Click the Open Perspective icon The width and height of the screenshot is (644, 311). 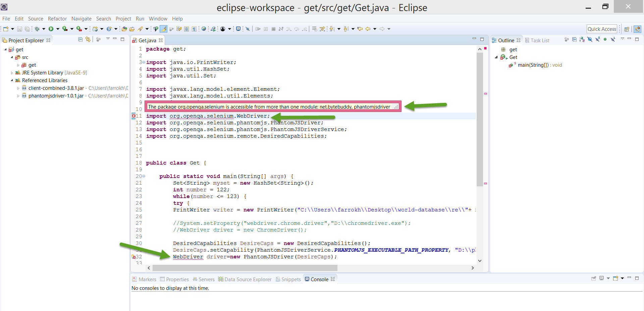click(x=627, y=29)
